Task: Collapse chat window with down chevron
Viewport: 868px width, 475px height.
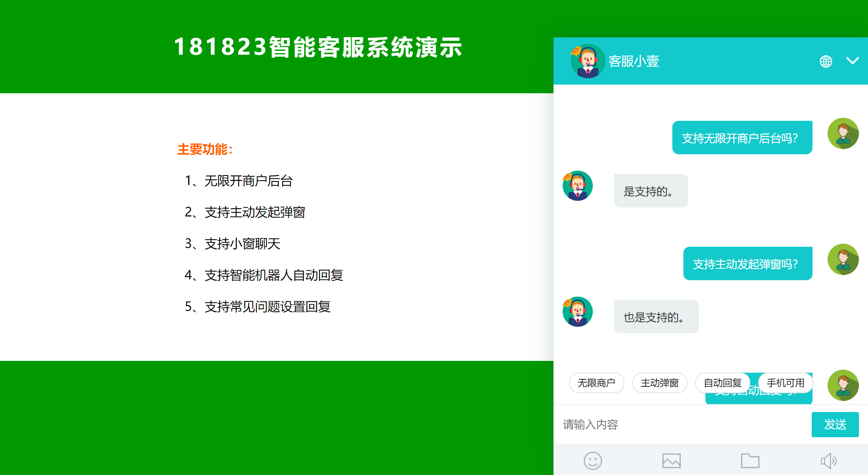Action: pos(852,61)
